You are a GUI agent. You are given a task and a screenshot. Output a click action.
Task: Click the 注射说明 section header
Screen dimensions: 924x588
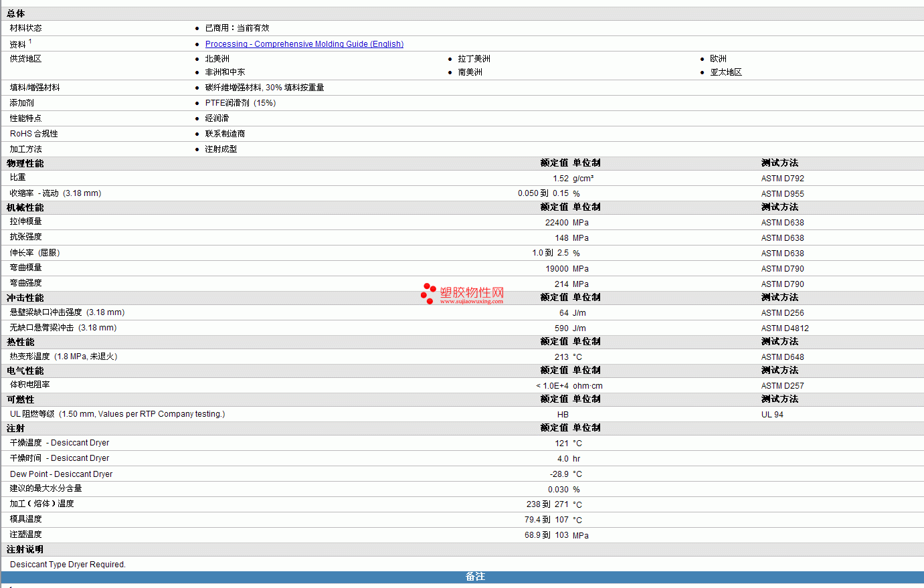point(25,549)
